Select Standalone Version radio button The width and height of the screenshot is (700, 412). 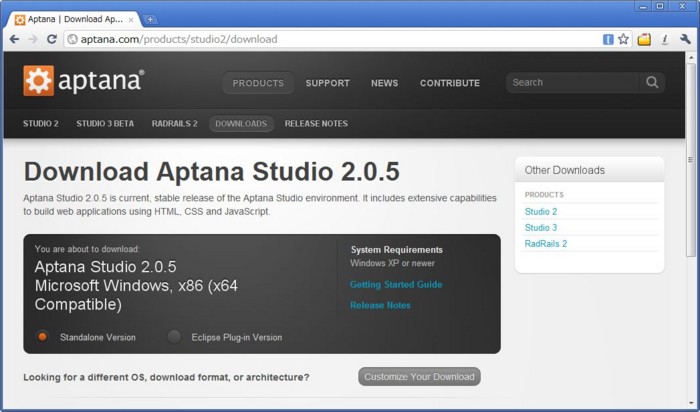(x=42, y=337)
